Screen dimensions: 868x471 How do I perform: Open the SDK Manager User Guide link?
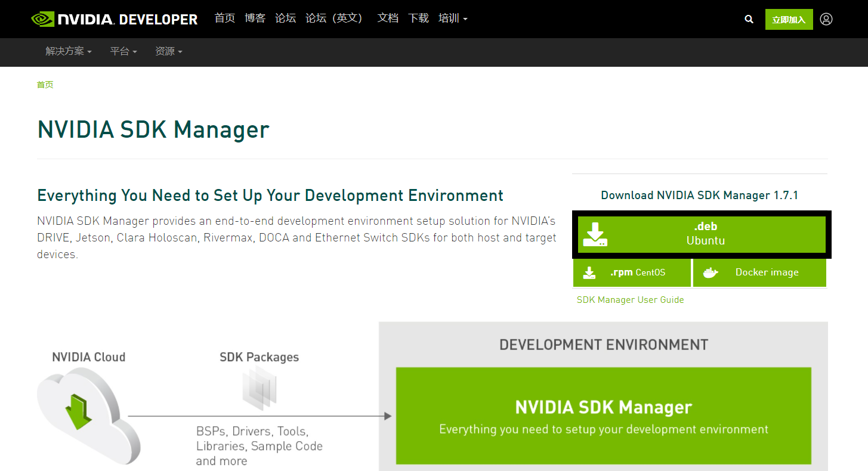(630, 300)
